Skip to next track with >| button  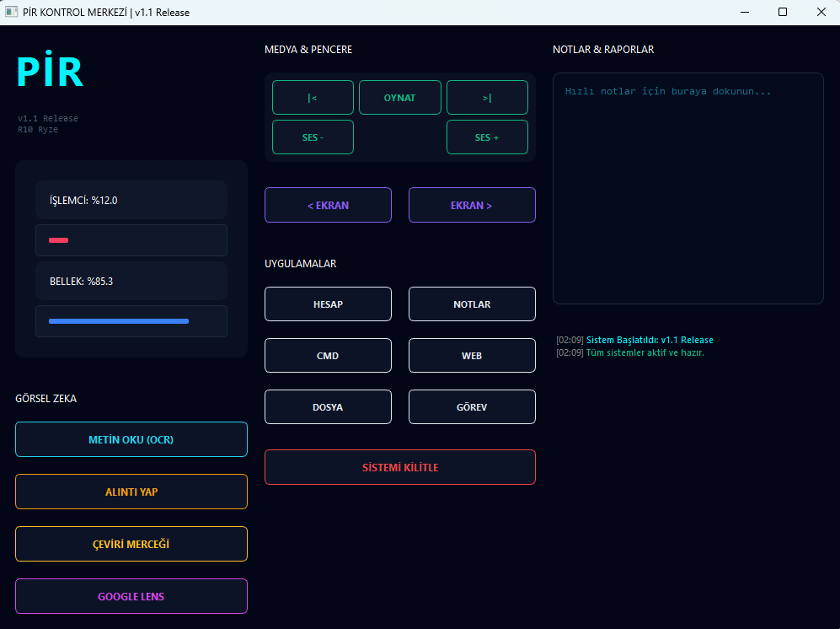[x=487, y=98]
